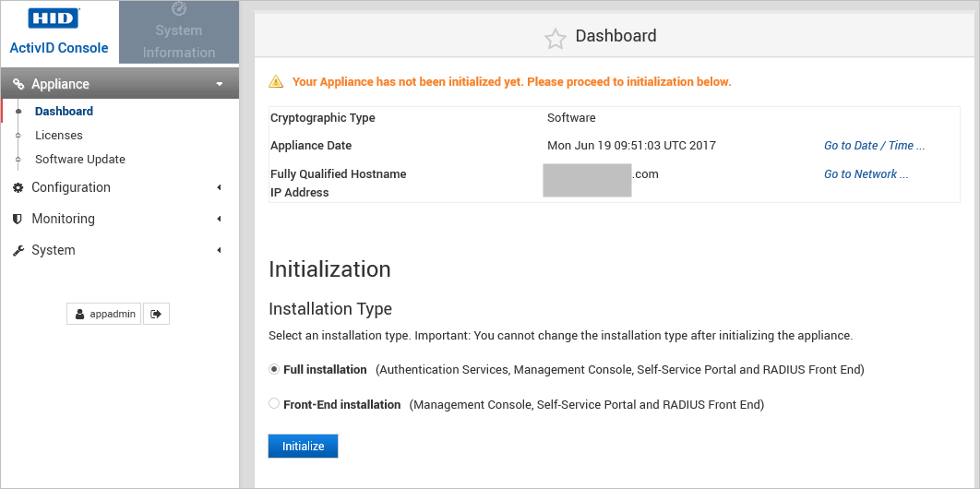
Task: Click the Monitoring shield icon
Action: [x=18, y=219]
